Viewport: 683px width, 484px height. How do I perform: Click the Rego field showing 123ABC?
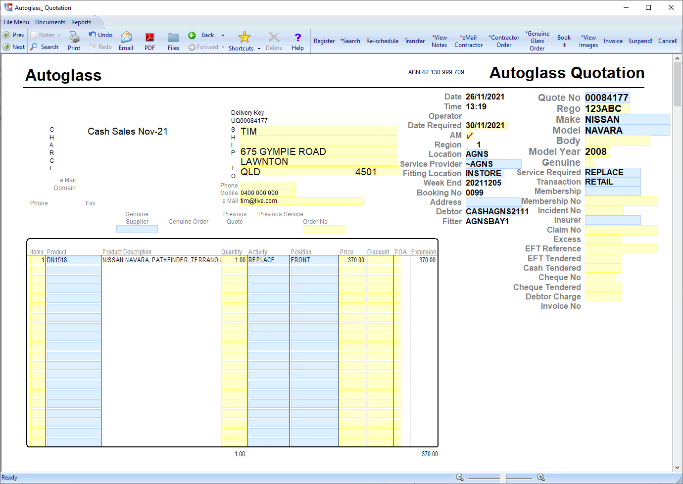(x=607, y=108)
